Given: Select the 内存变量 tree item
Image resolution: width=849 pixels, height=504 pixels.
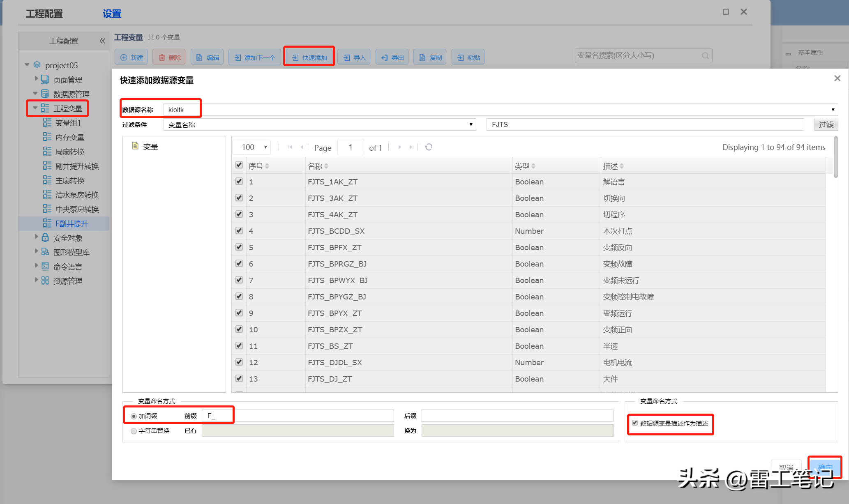Looking at the screenshot, I should click(70, 137).
